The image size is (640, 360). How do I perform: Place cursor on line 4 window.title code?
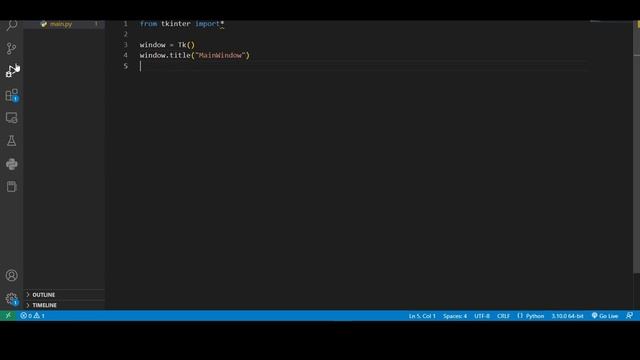tap(194, 56)
